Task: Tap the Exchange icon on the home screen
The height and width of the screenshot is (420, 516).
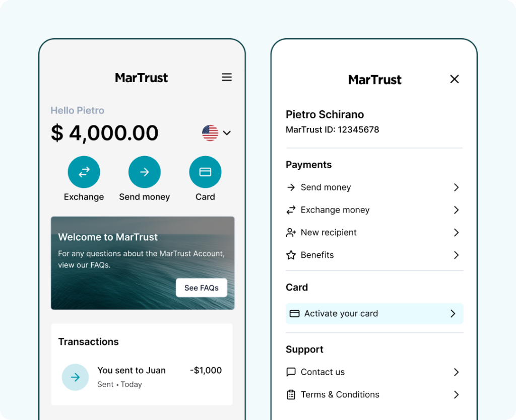Action: click(84, 171)
